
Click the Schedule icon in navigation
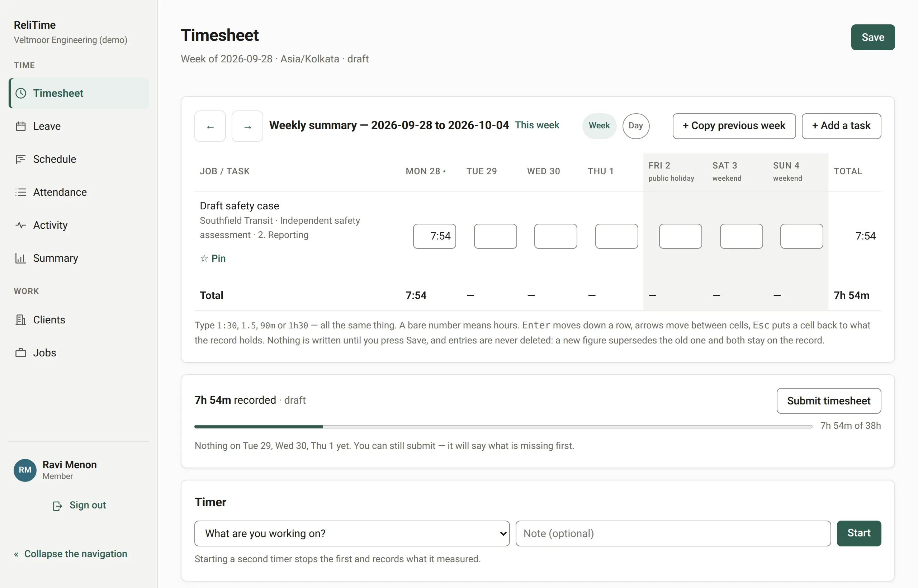[x=21, y=159]
